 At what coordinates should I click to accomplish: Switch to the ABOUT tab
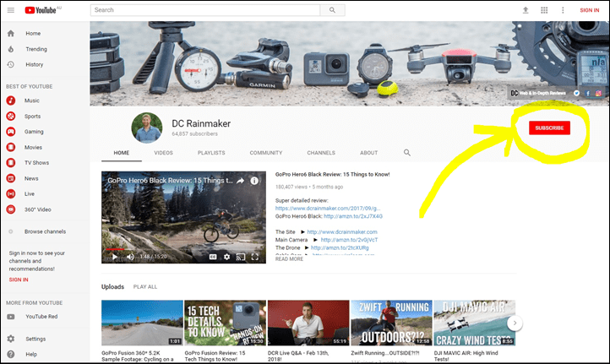coord(369,153)
